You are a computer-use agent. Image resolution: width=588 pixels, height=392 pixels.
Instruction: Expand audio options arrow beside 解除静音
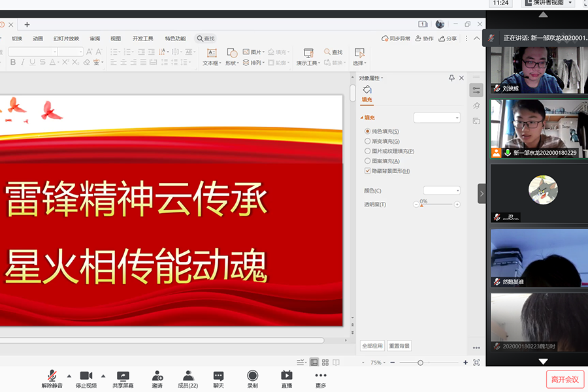(69, 376)
